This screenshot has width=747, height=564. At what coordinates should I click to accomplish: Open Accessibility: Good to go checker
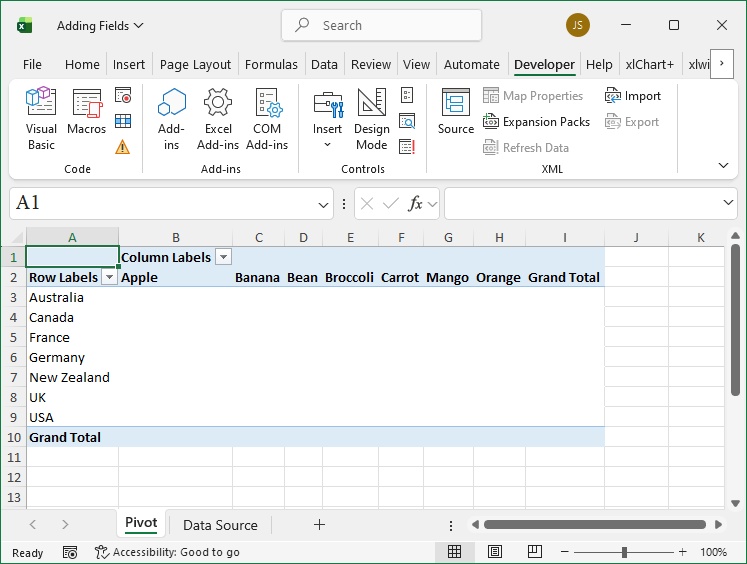(167, 553)
